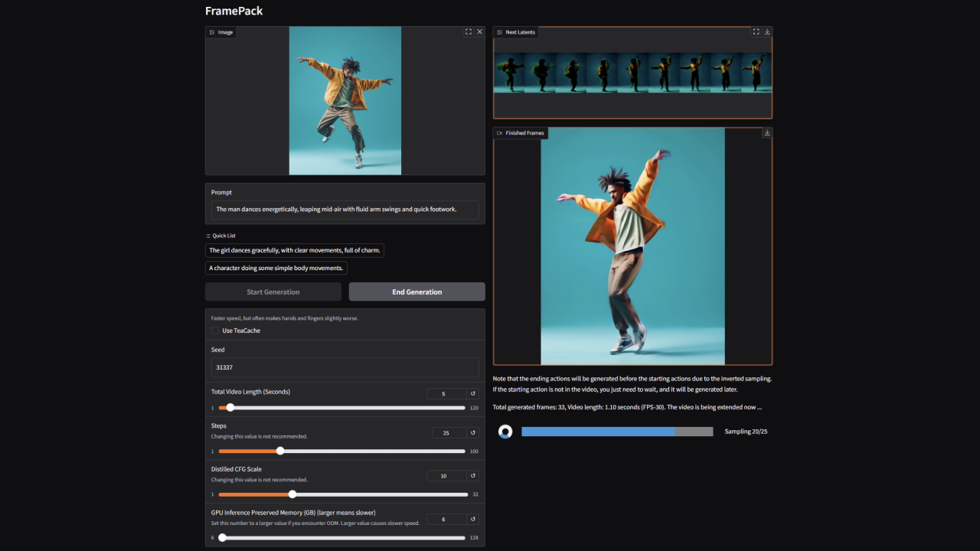Image resolution: width=980 pixels, height=551 pixels.
Task: Download the Finished Frames video
Action: (x=766, y=132)
